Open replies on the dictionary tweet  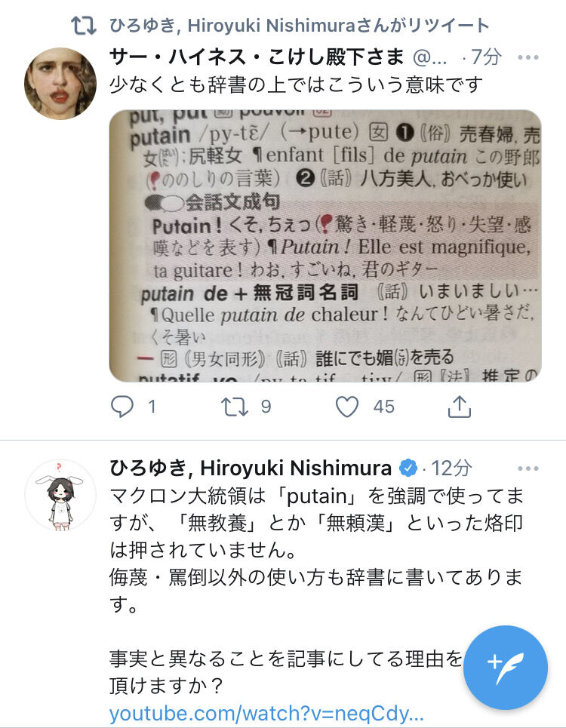122,407
